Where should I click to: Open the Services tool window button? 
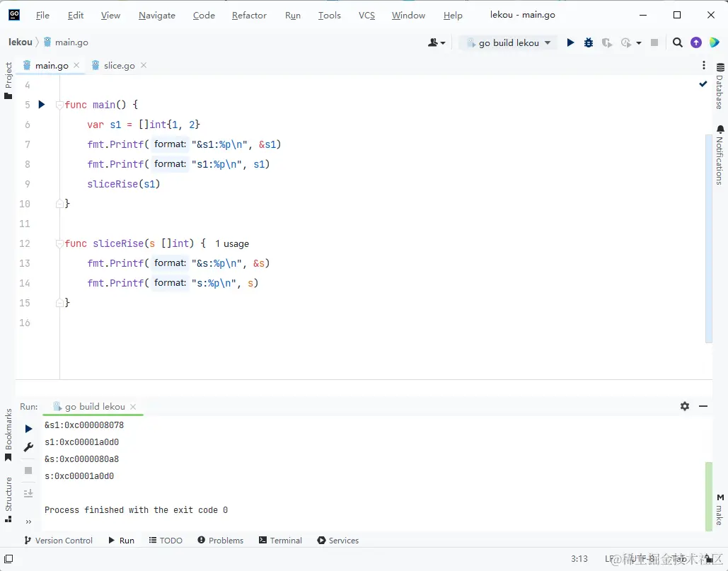pyautogui.click(x=338, y=541)
